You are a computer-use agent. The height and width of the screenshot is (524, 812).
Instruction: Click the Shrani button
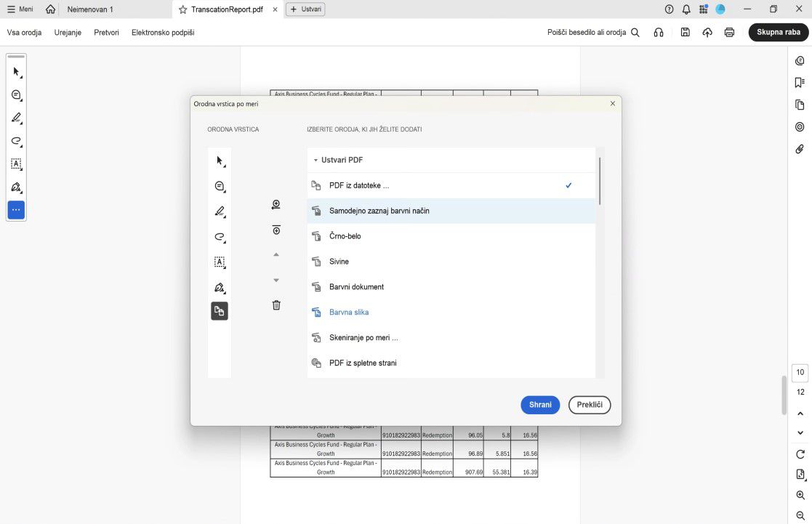click(x=540, y=405)
